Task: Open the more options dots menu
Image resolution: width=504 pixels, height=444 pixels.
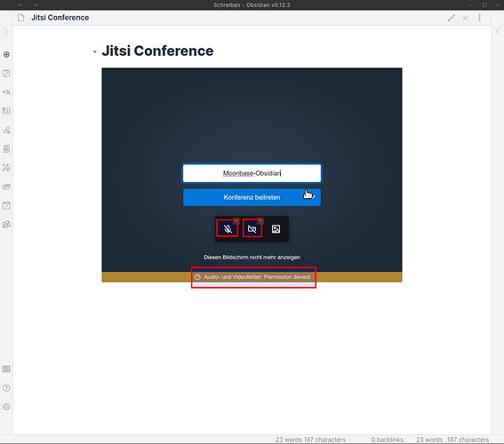Action: coord(479,18)
